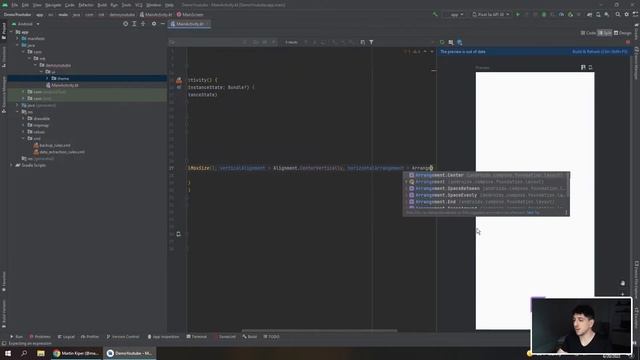Viewport: 640px width, 360px height.
Task: Select the MainActivity.kt editor tab
Action: point(189,24)
